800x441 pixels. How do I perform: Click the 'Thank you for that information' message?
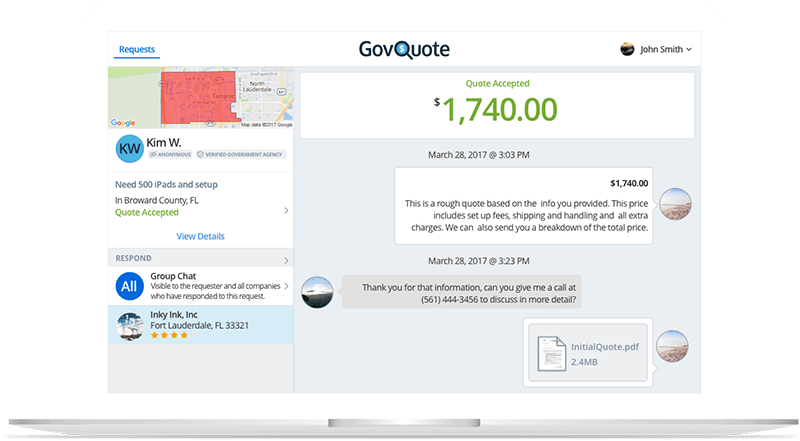tap(462, 293)
